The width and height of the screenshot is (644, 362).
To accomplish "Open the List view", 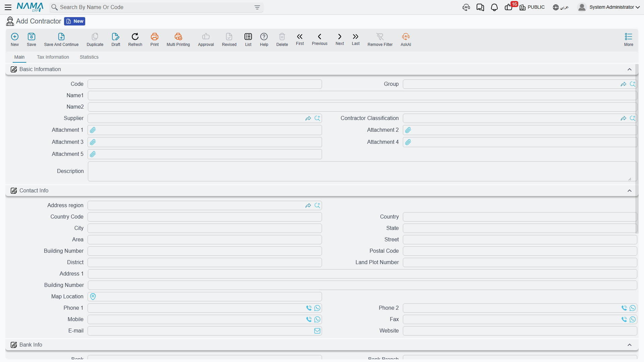I will coord(248,40).
